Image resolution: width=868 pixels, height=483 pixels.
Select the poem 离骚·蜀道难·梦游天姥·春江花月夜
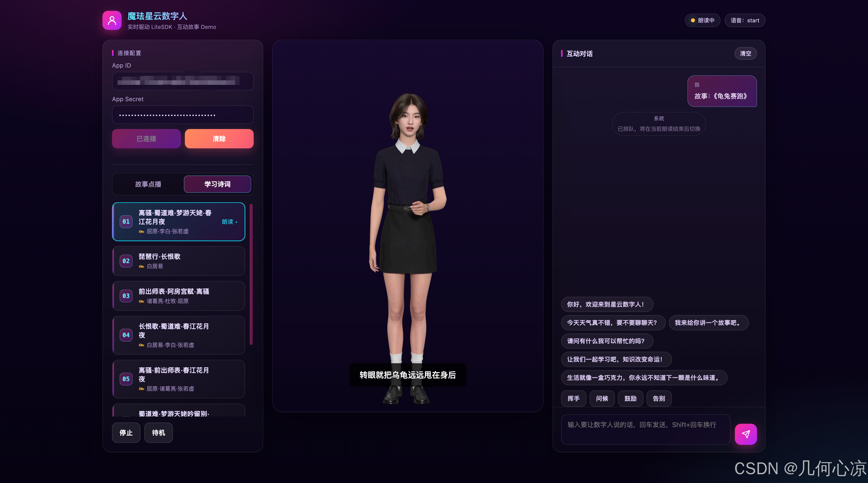[x=179, y=222]
